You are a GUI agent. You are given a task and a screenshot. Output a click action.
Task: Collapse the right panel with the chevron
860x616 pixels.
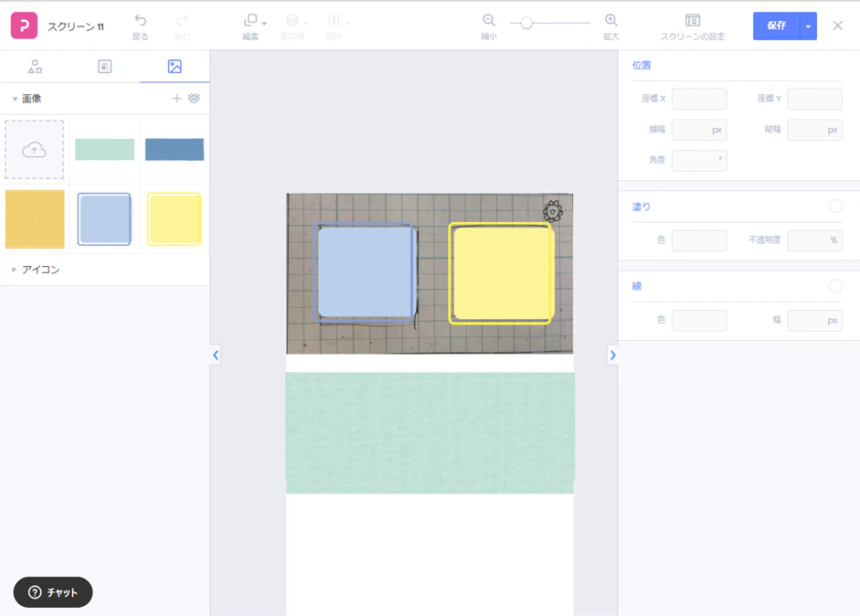tap(612, 356)
